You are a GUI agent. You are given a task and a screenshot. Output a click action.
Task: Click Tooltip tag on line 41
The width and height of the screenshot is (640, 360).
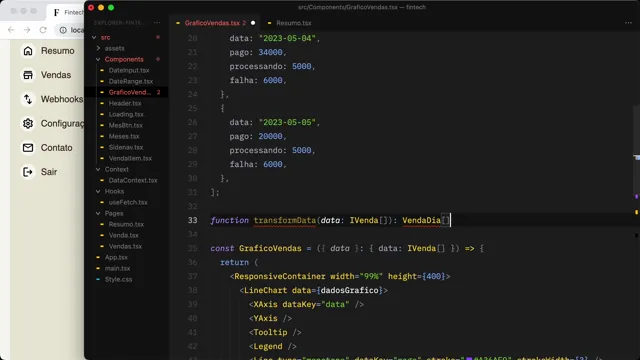pyautogui.click(x=270, y=333)
